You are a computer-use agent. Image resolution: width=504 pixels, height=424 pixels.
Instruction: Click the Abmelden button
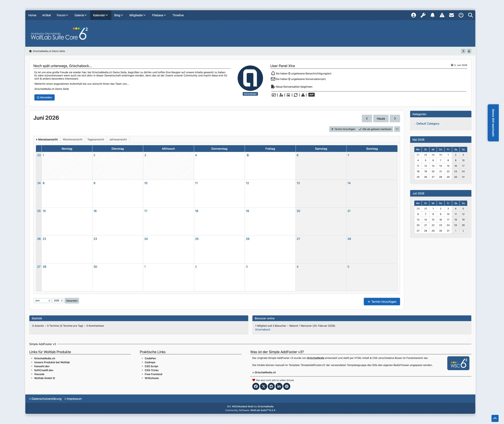tap(44, 97)
